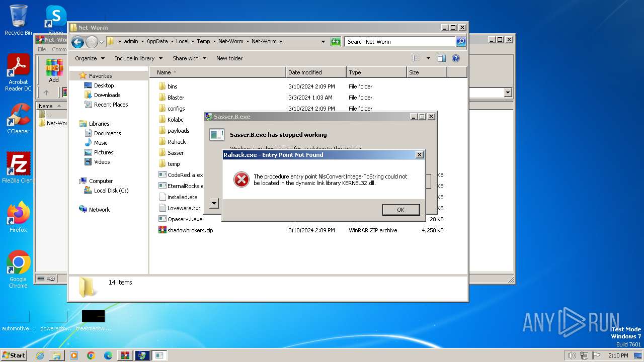Open Recent Places under Favorites

pos(111,105)
